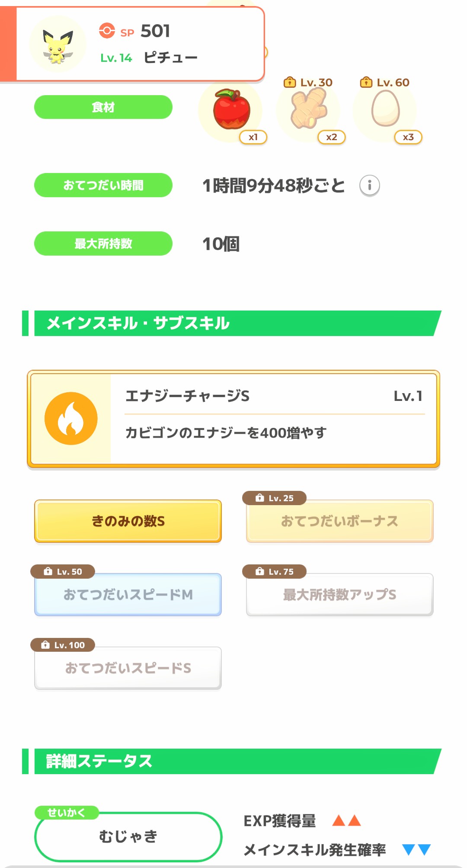Tap the locked egg ingredient icon
The height and width of the screenshot is (868, 467).
[x=385, y=110]
